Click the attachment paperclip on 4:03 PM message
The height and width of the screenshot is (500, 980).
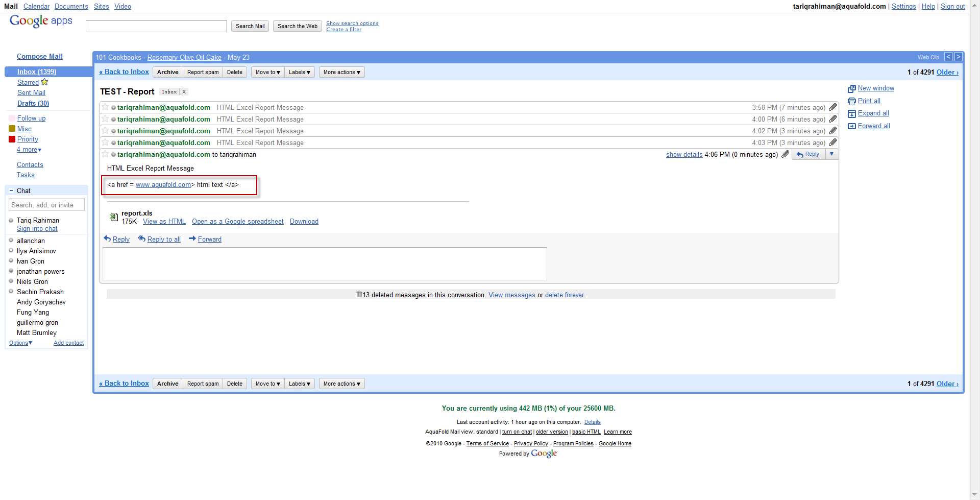click(x=832, y=142)
